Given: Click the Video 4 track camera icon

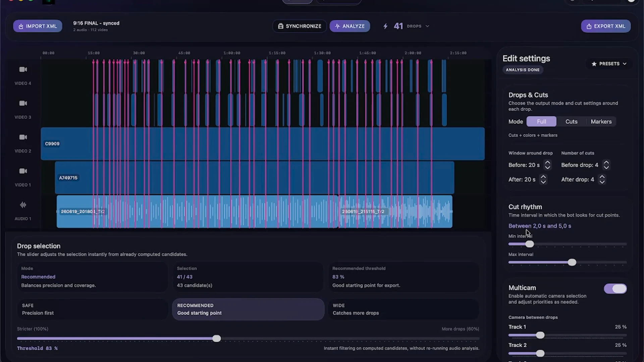Looking at the screenshot, I should pos(23,69).
